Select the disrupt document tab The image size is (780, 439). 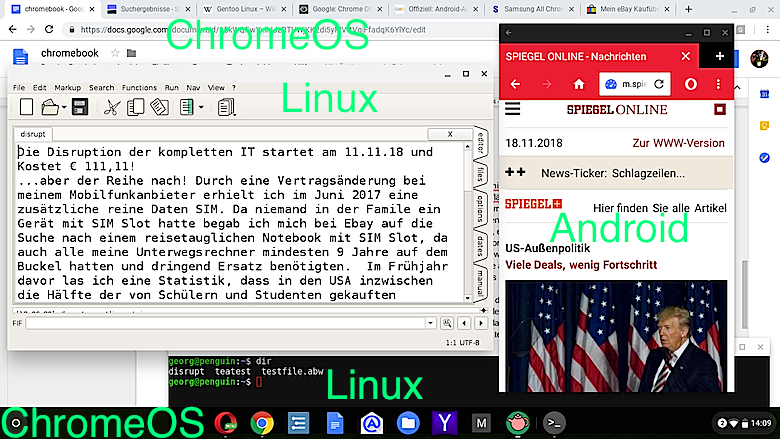[33, 134]
